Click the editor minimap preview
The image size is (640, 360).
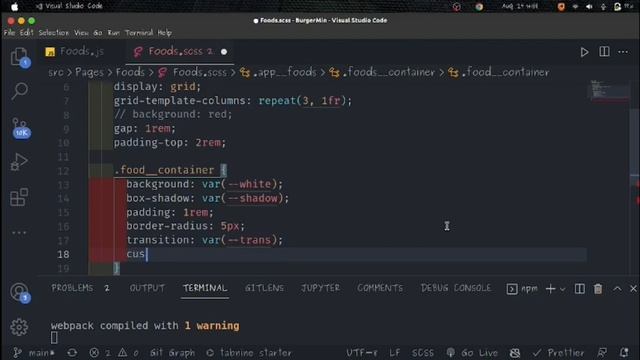point(609,91)
